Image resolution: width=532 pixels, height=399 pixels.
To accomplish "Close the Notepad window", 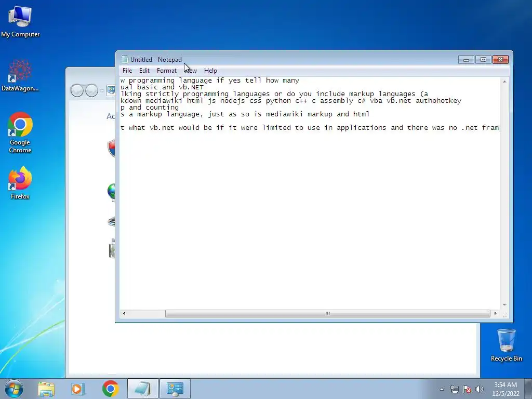I will click(500, 60).
